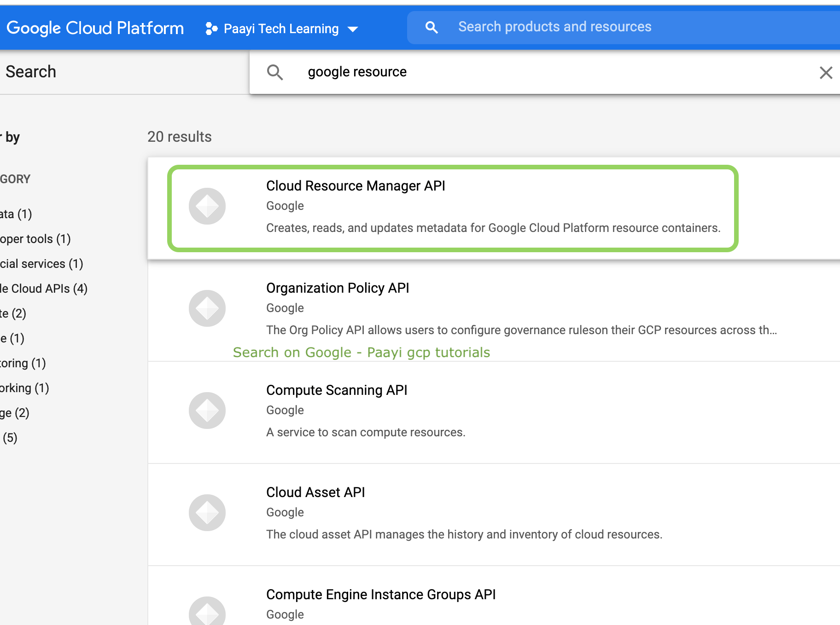The image size is (840, 625).
Task: Click the Organization Policy API icon
Action: (x=207, y=308)
